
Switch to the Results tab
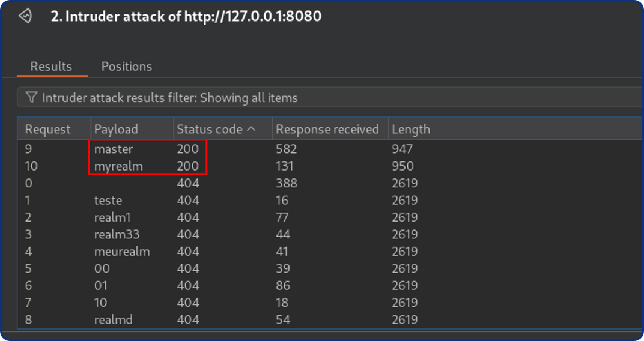click(51, 67)
